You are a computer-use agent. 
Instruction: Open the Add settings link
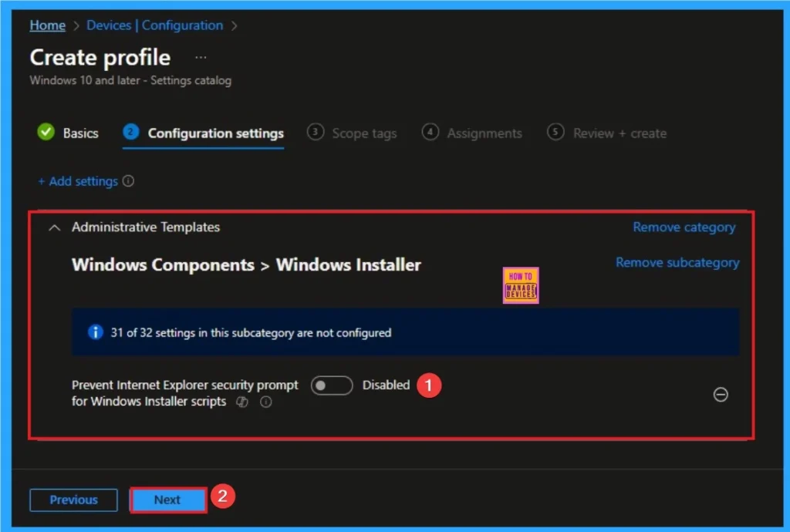point(79,181)
